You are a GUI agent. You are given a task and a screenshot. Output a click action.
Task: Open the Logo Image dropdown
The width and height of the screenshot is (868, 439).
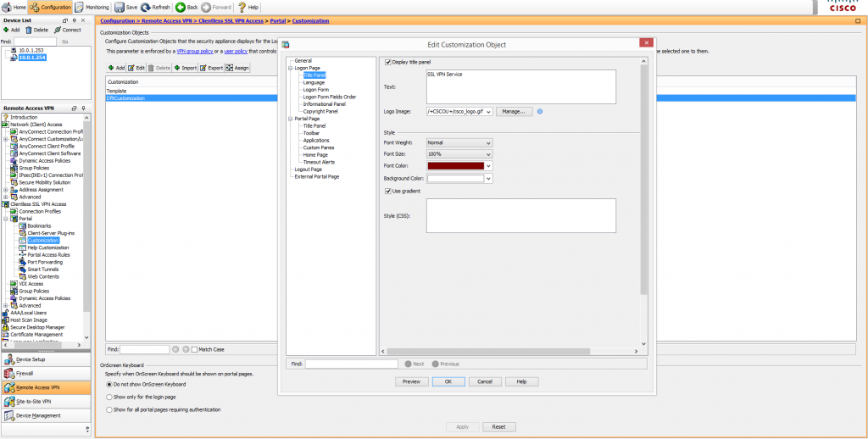[x=488, y=111]
